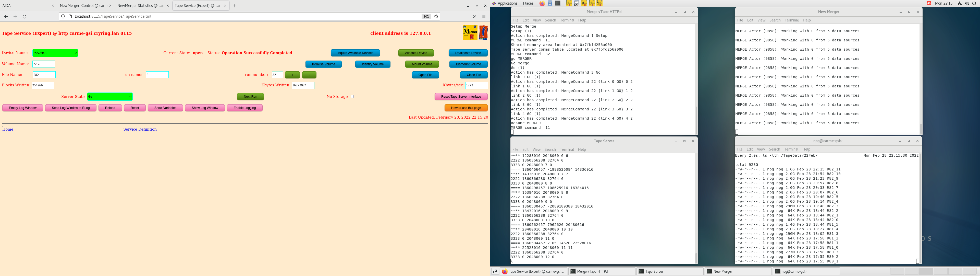
Task: Click the browser forward arrow
Action: (x=15, y=16)
